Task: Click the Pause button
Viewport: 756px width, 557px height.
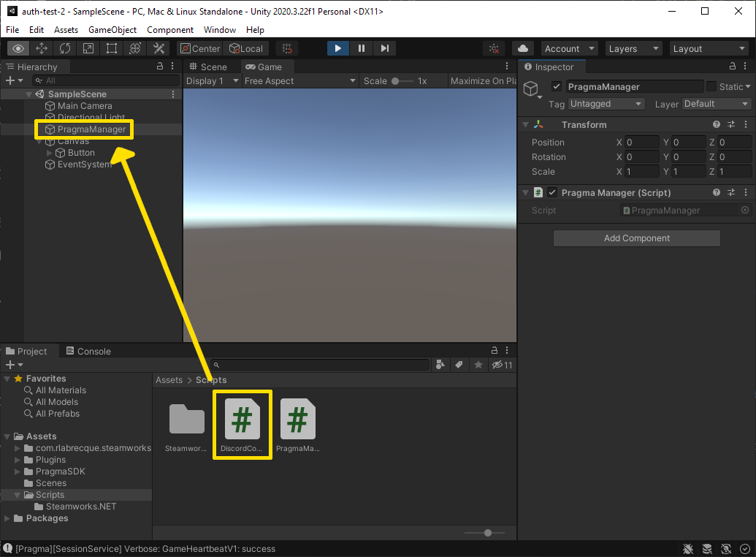Action: [361, 48]
